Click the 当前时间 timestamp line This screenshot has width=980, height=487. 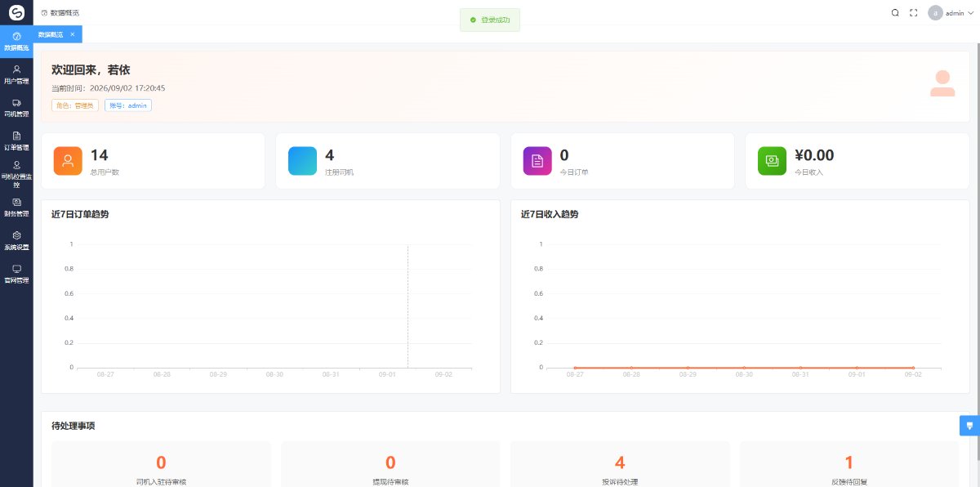(x=109, y=88)
